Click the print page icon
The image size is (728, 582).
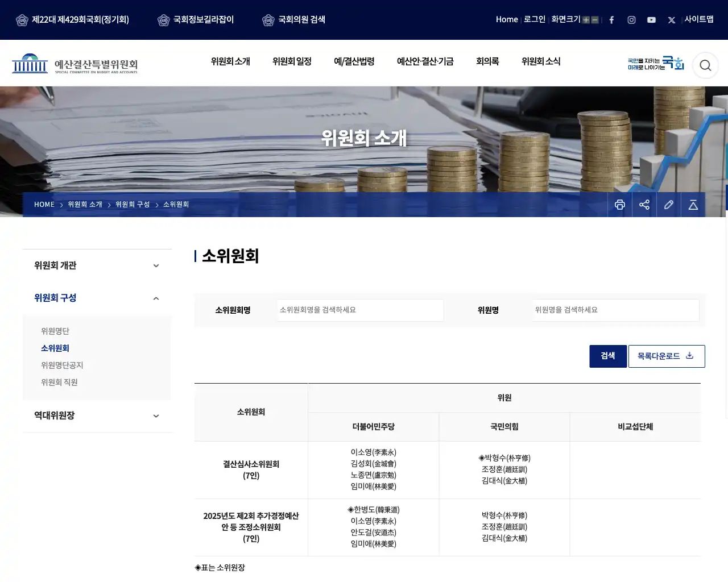(x=620, y=205)
